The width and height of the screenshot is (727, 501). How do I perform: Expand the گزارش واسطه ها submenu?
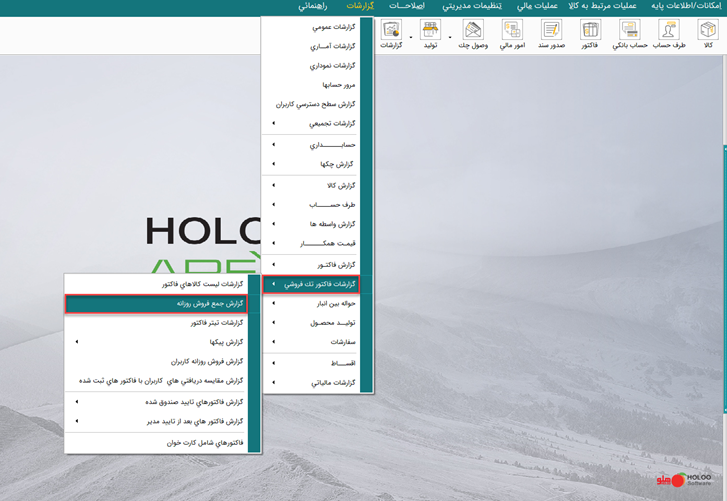click(x=311, y=224)
